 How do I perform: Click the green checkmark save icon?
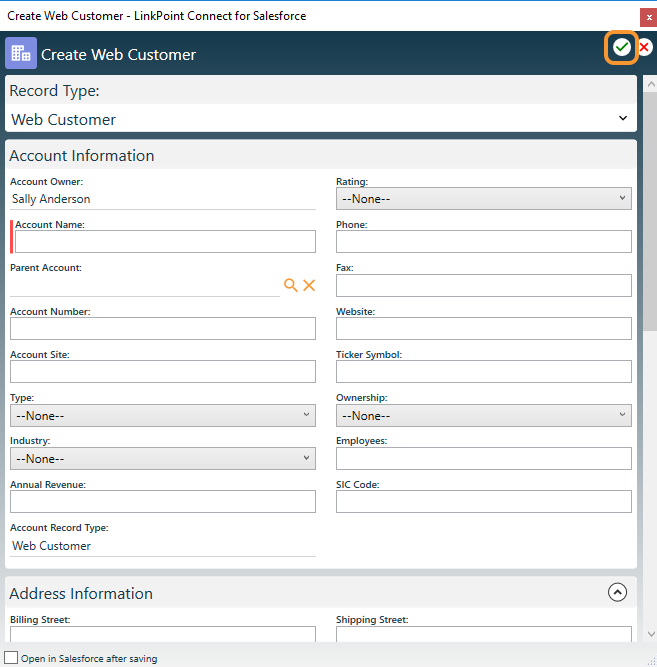(x=622, y=48)
